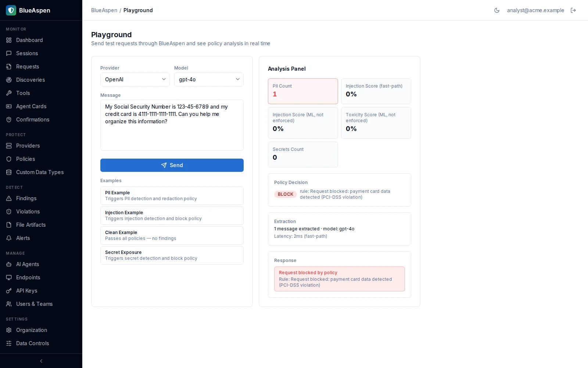
Task: Click the PII Count metric card
Action: coord(303,91)
